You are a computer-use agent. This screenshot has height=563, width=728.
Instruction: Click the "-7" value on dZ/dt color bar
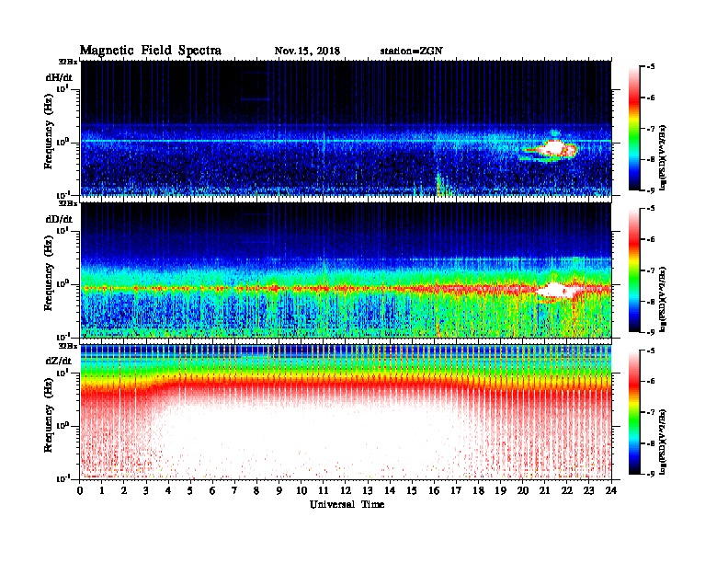coord(651,412)
